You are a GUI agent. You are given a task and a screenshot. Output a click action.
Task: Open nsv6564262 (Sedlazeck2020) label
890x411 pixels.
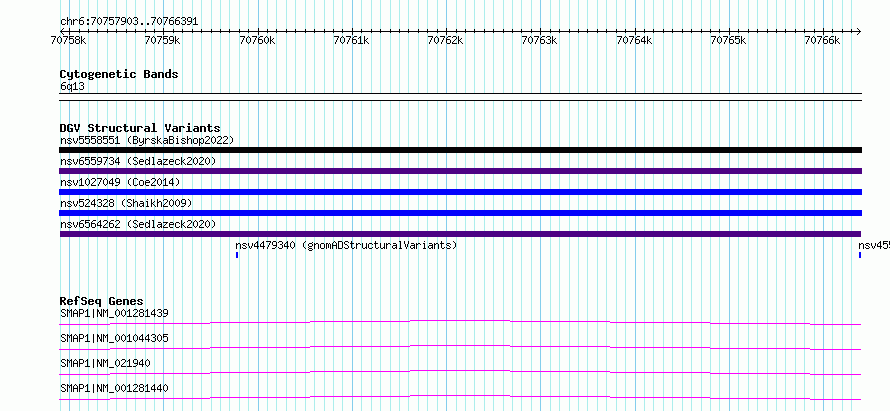[138, 224]
